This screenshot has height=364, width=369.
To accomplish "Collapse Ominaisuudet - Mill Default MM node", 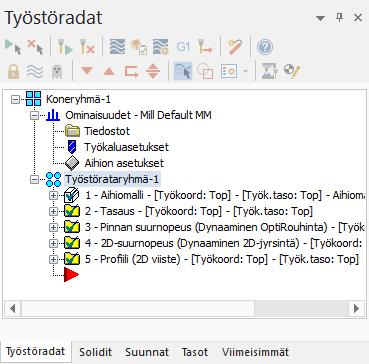I will 34,116.
